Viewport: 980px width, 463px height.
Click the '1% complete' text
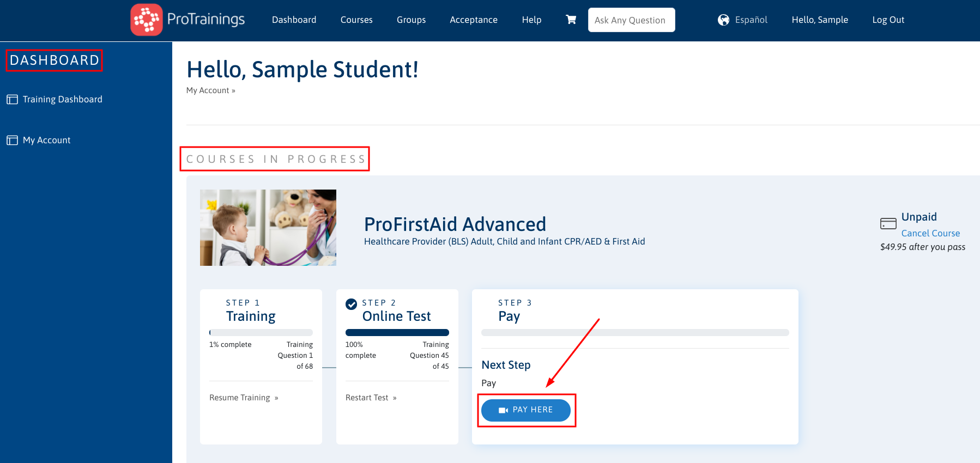click(x=231, y=345)
